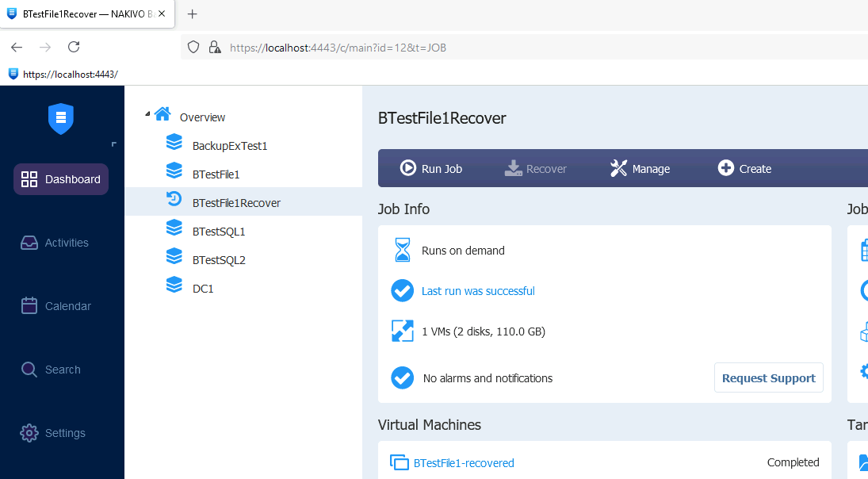Click the Manage tools icon

click(x=618, y=168)
